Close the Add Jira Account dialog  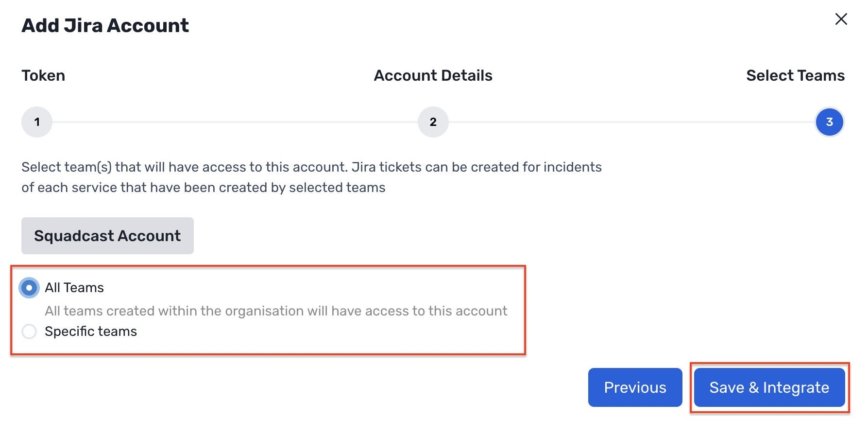pyautogui.click(x=841, y=19)
